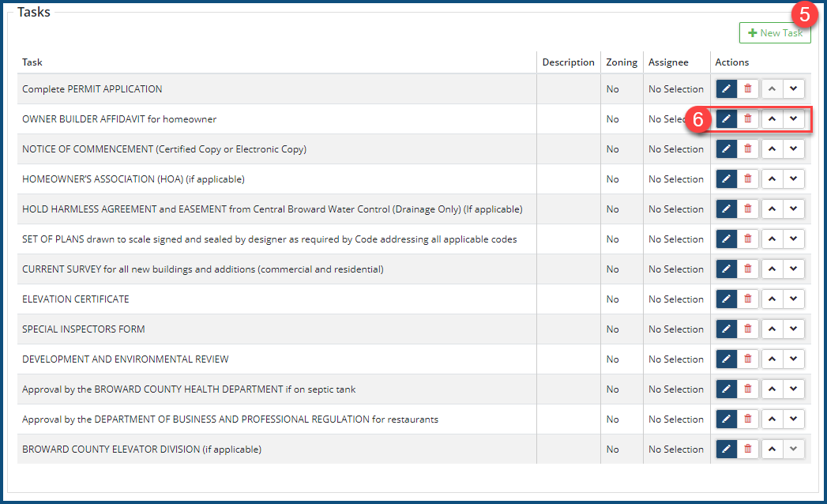Select the 'ELEVATION CERTIFICATE' task name

pyautogui.click(x=75, y=299)
